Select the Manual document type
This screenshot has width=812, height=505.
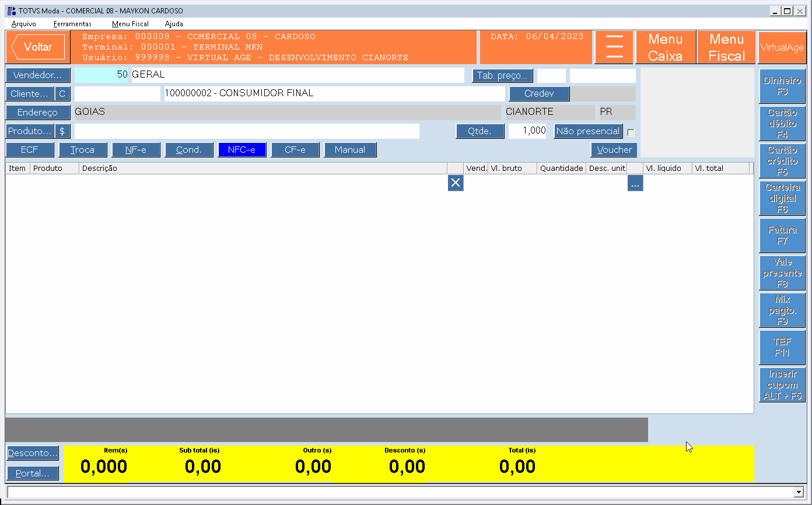click(x=350, y=150)
